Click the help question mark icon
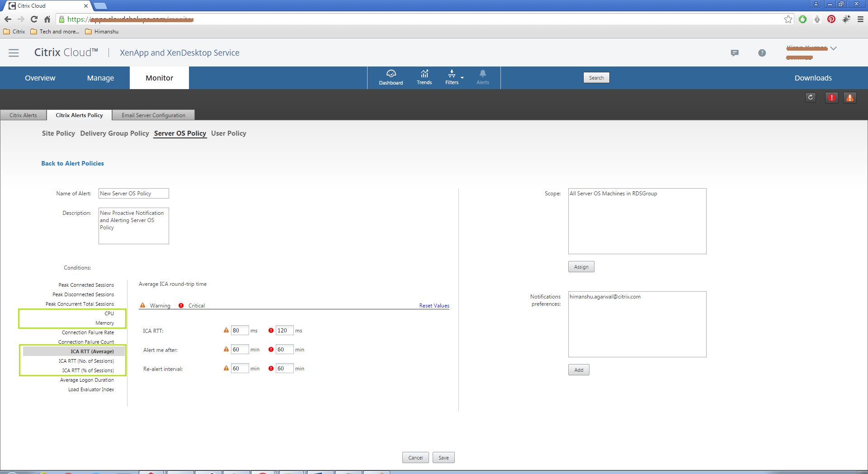This screenshot has height=474, width=868. [x=762, y=53]
